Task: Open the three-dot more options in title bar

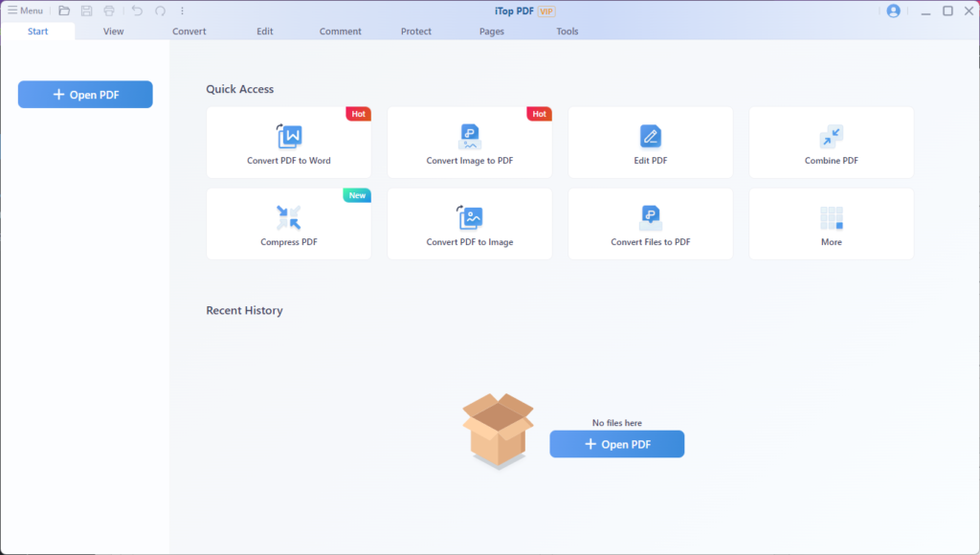Action: (x=182, y=11)
